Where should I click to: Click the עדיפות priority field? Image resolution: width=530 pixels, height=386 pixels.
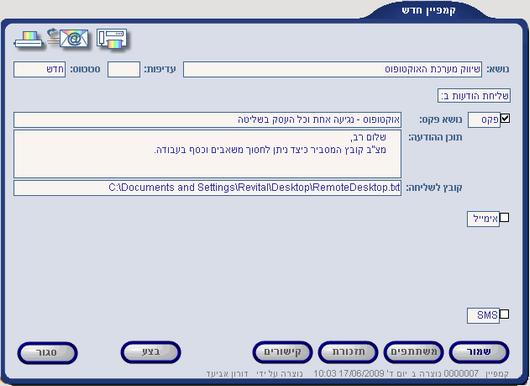coord(124,69)
